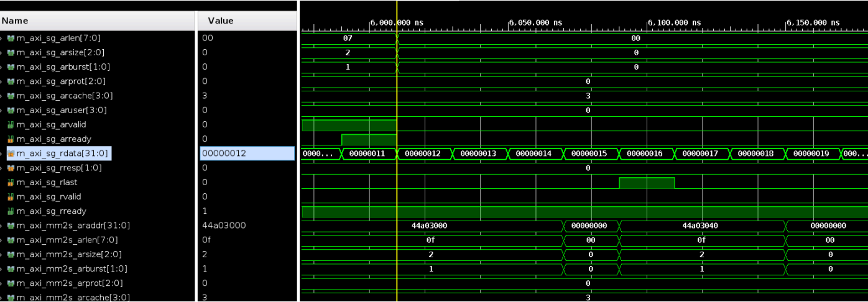Screen dimensions: 868x302
Task: Click the m_axi_sg_arvalid signal icon
Action: tap(10, 125)
